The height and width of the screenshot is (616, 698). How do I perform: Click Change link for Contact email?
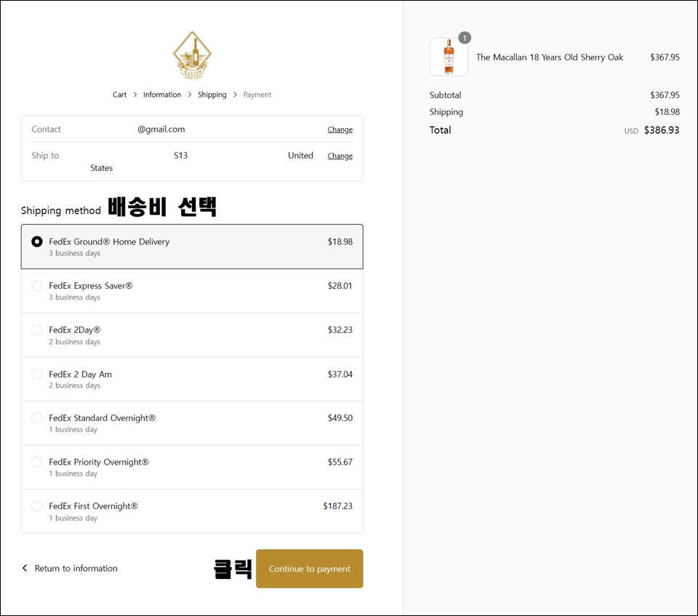point(340,129)
